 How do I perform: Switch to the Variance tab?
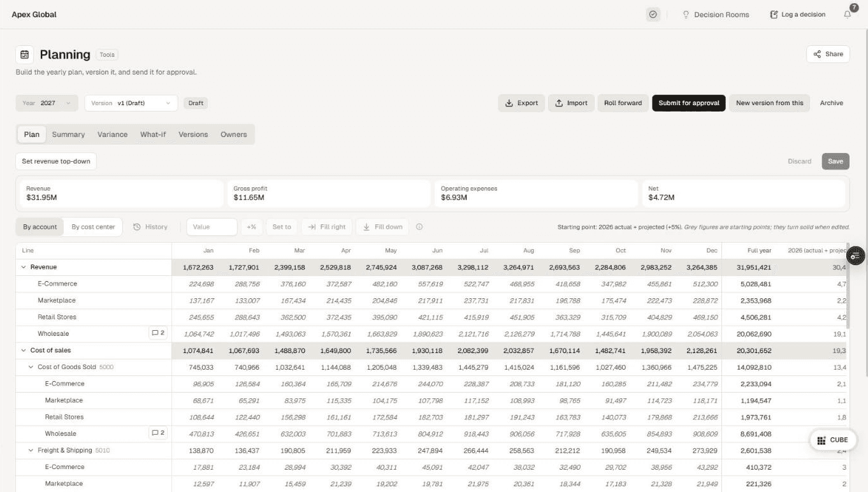[112, 134]
